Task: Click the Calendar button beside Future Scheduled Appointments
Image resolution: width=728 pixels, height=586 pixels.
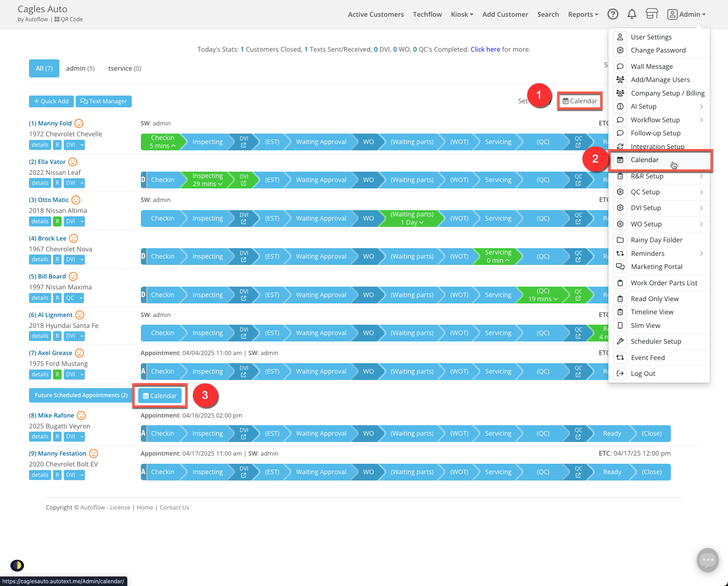Action: (160, 396)
